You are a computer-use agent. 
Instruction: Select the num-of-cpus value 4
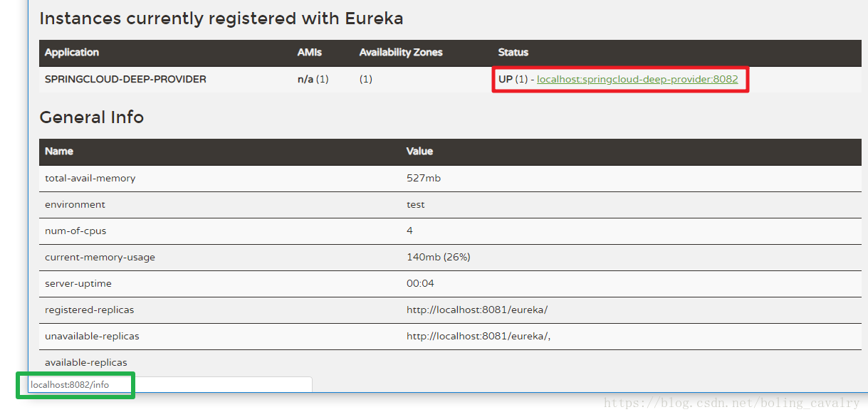point(409,231)
